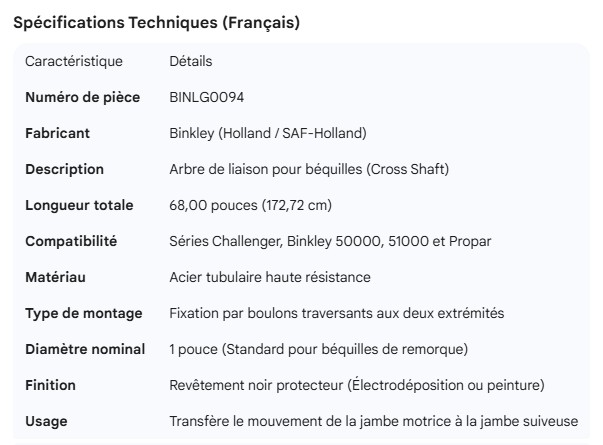Click the "Acier tubulaire haute résistance" cell
The width and height of the screenshot is (603, 445).
click(x=270, y=277)
